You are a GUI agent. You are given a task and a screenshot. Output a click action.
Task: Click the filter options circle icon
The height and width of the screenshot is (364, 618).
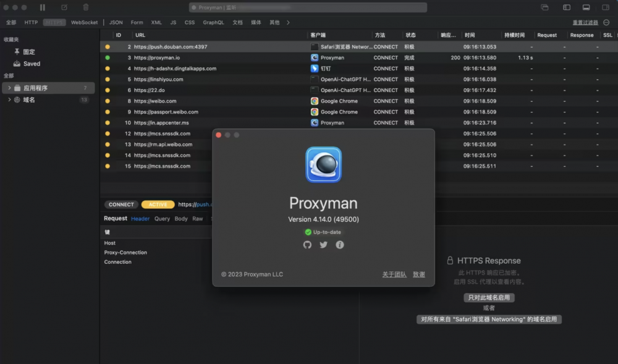[x=607, y=22]
